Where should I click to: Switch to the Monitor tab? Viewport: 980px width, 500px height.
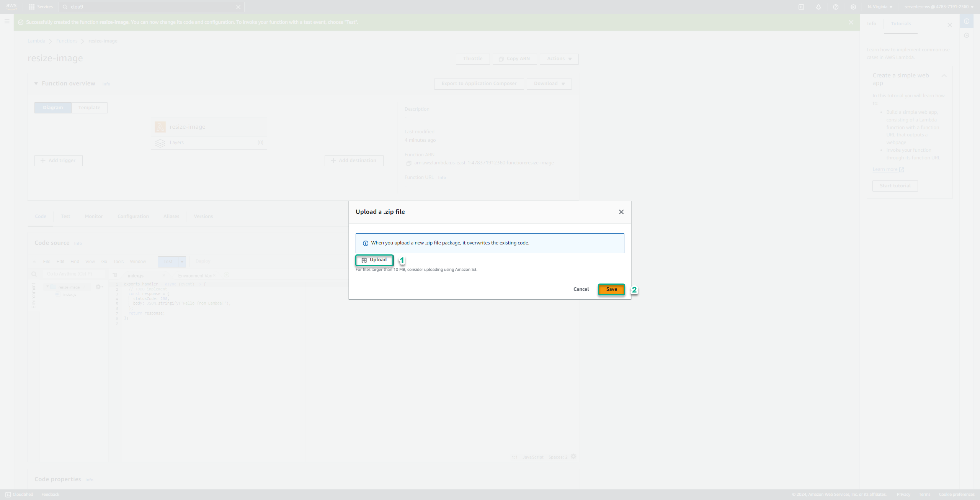coord(94,216)
